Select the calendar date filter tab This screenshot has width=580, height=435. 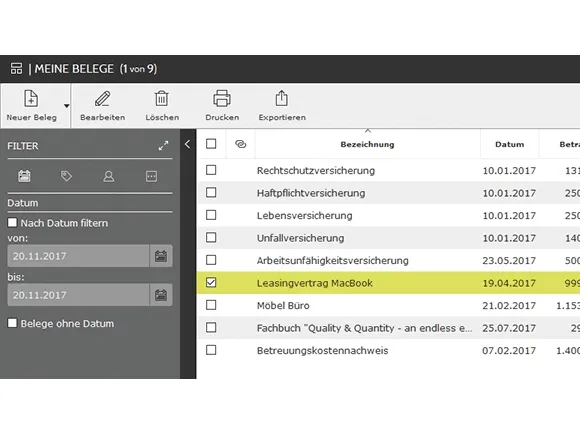[x=24, y=176]
